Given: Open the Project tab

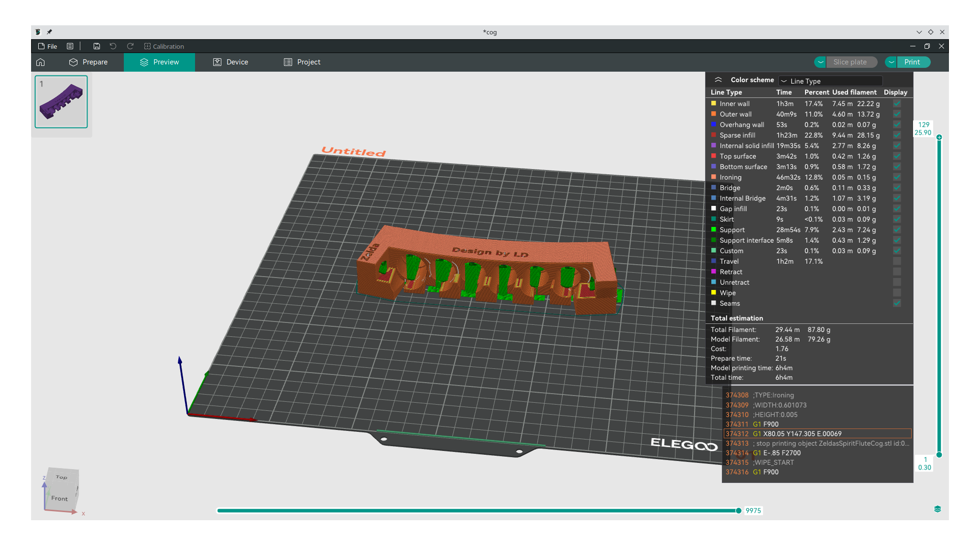Looking at the screenshot, I should pos(302,62).
